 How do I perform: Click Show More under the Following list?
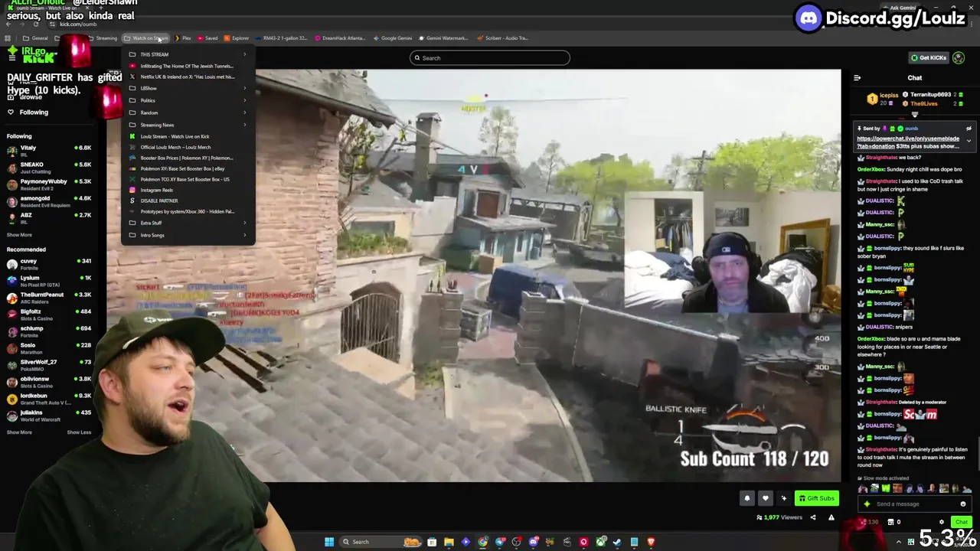point(20,235)
